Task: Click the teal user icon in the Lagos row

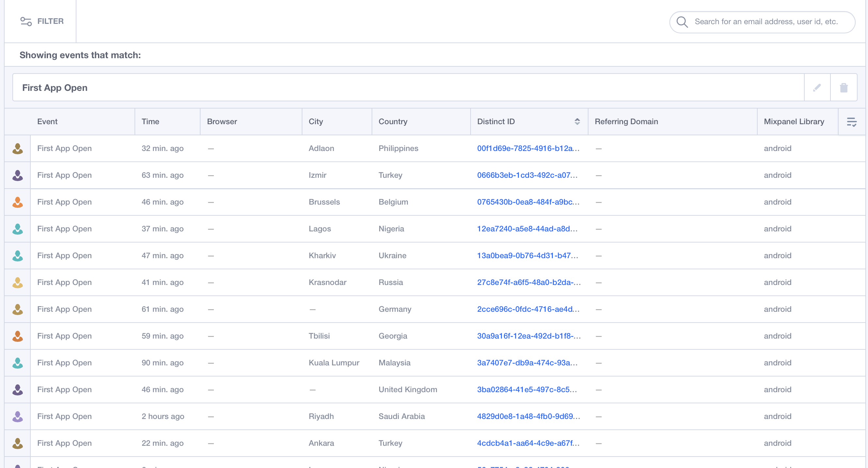Action: coord(17,228)
